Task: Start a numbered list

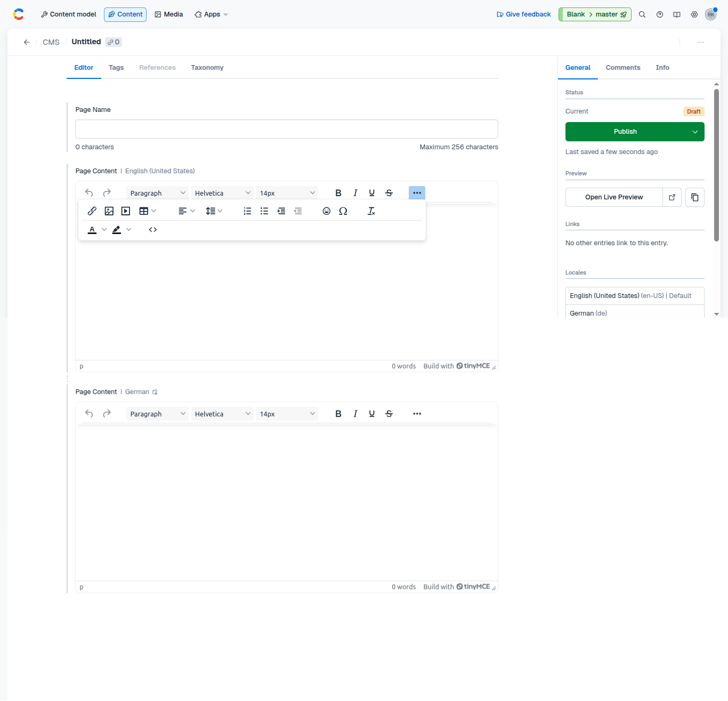Action: [247, 211]
